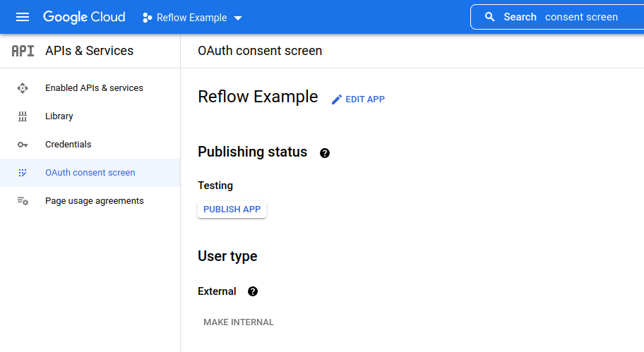Click the Google Cloud logo
The height and width of the screenshot is (352, 644).
point(84,17)
